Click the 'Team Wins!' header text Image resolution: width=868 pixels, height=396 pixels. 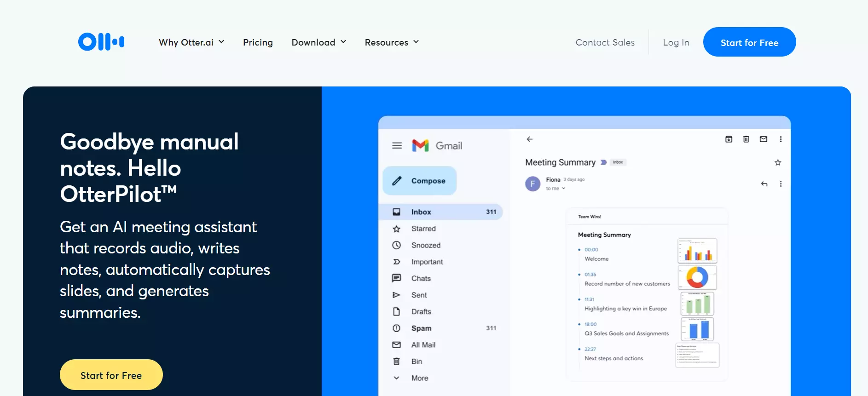coord(590,217)
